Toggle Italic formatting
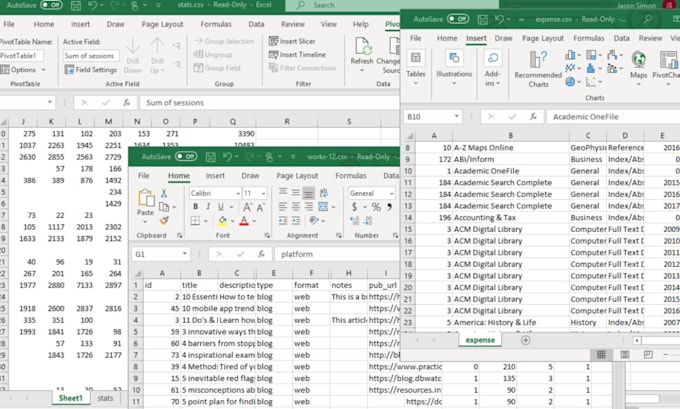 coord(208,207)
